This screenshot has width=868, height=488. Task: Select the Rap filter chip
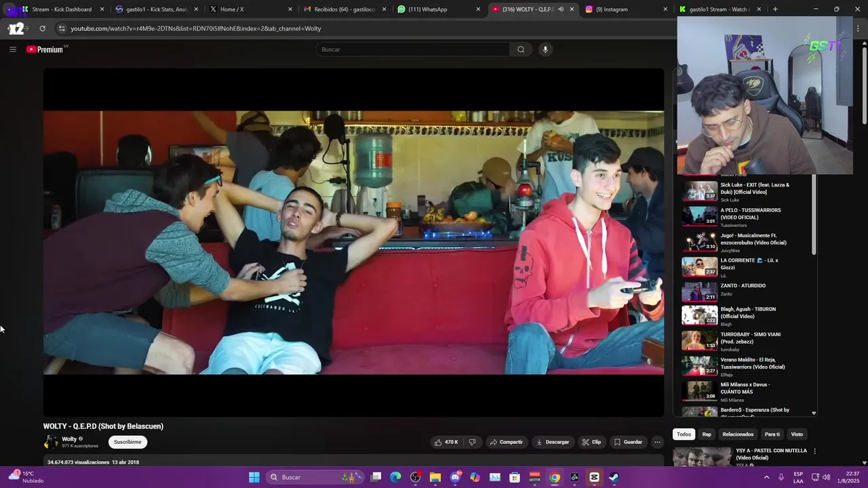point(707,434)
